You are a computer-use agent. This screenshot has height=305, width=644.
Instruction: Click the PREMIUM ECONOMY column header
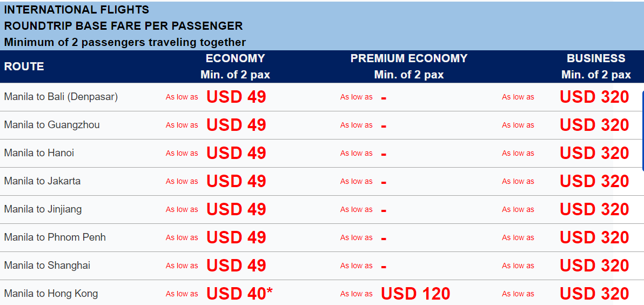pos(409,58)
